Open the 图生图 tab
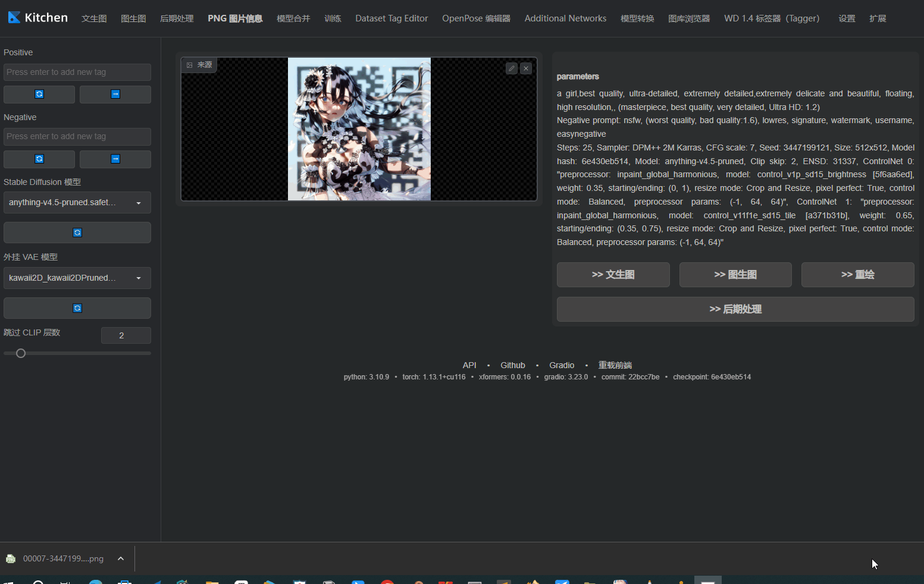The height and width of the screenshot is (584, 924). coord(133,18)
